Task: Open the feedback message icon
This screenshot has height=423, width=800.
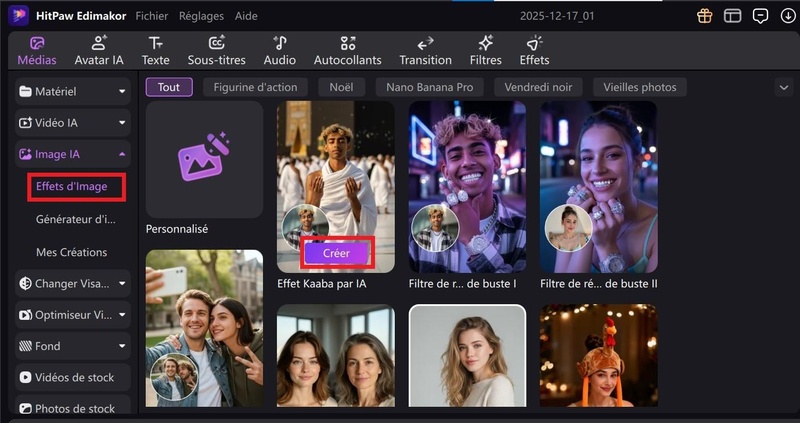Action: [760, 16]
